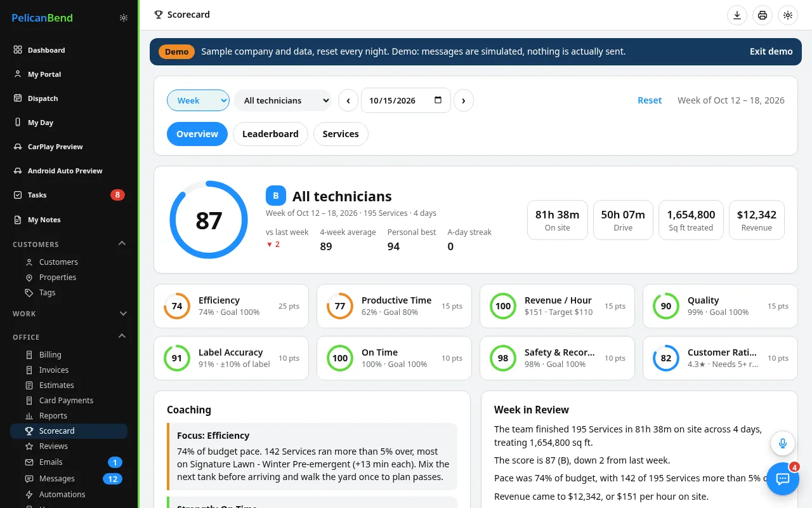Open Messages with the 12 badge

pyautogui.click(x=69, y=479)
